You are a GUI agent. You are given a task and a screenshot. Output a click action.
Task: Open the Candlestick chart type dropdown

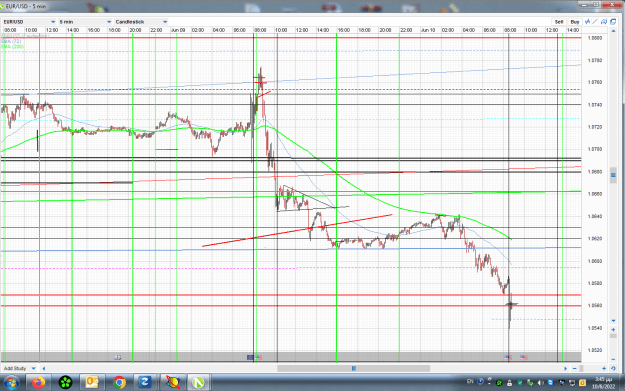pos(141,22)
